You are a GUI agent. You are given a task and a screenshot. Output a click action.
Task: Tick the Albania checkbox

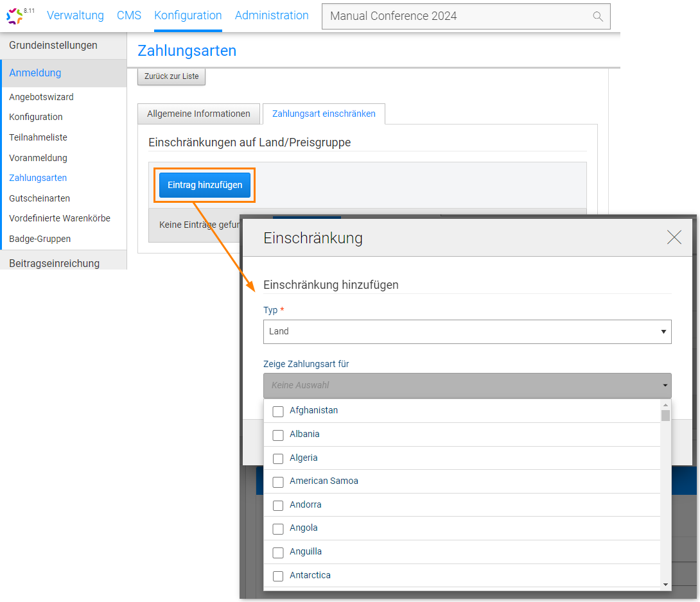[278, 435]
